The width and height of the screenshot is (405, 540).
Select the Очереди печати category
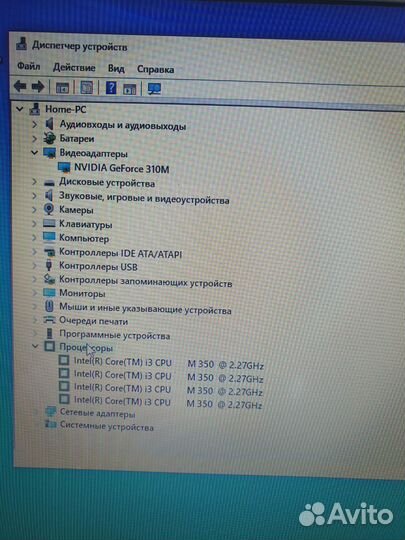coord(93,321)
